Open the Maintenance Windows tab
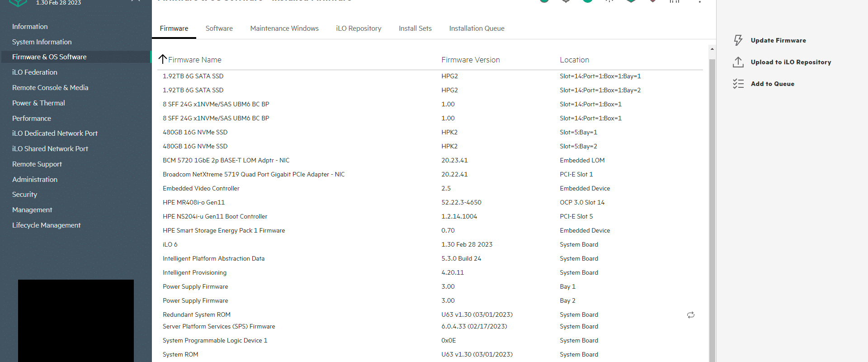 click(284, 29)
